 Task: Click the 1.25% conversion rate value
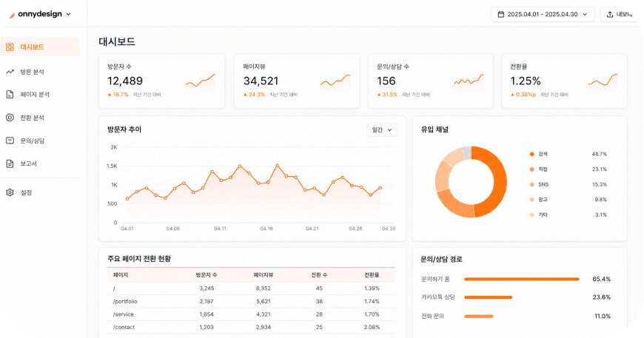pos(526,81)
